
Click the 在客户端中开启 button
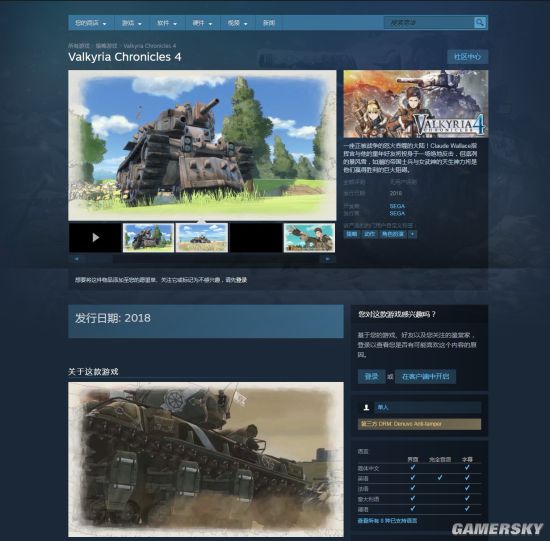point(425,376)
